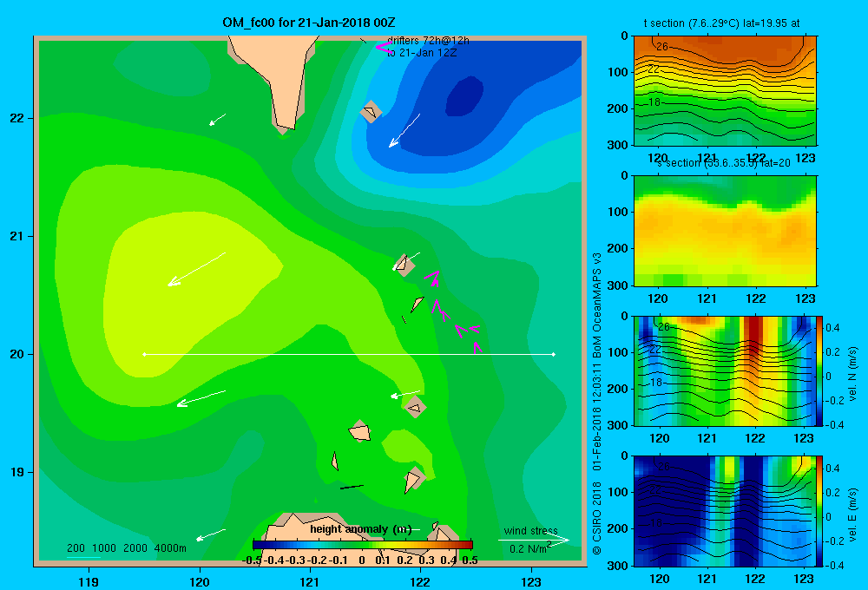Click the title "OM_fc00 for 21-Jan-2018 00Z"
The height and width of the screenshot is (590, 868).
click(309, 23)
